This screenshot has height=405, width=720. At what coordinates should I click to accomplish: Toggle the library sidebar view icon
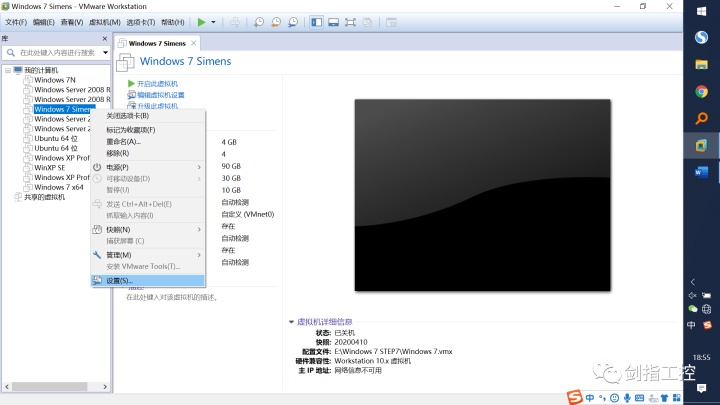click(316, 22)
